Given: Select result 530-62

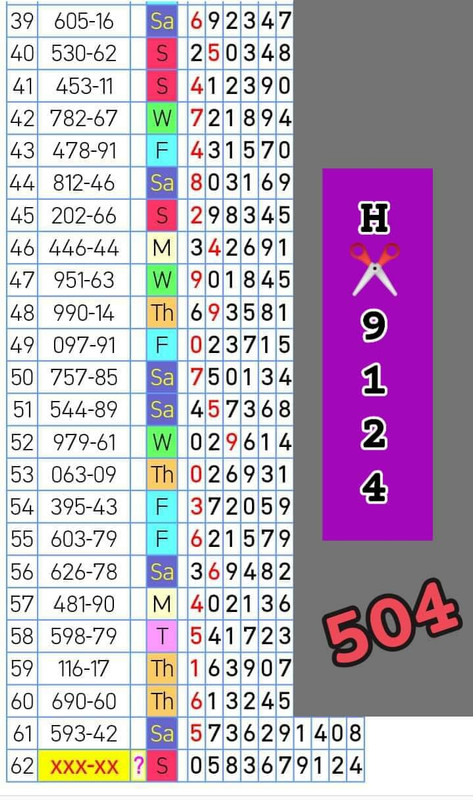Looking at the screenshot, I should [84, 54].
